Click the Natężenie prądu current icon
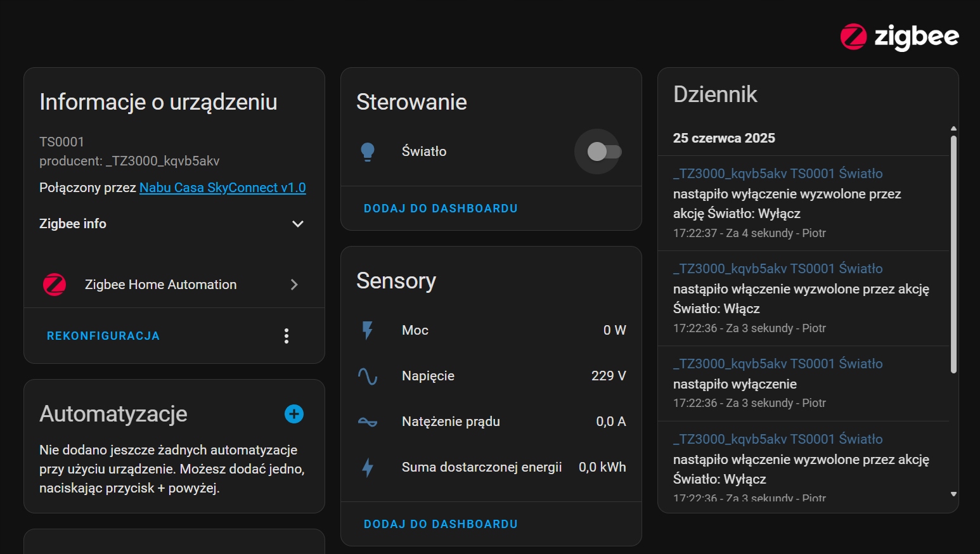 click(368, 422)
